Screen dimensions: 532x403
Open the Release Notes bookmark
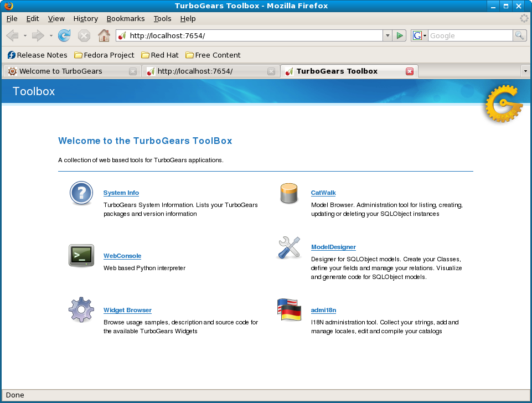[x=37, y=55]
